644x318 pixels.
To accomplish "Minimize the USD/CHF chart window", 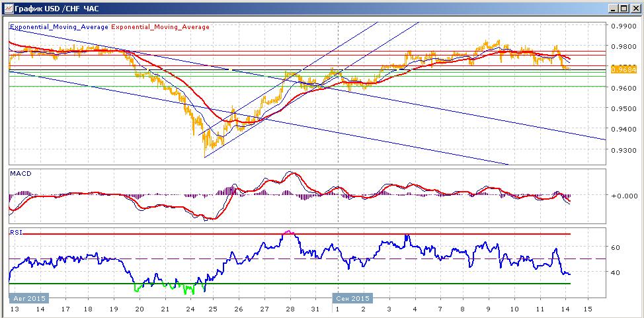I will 613,8.
